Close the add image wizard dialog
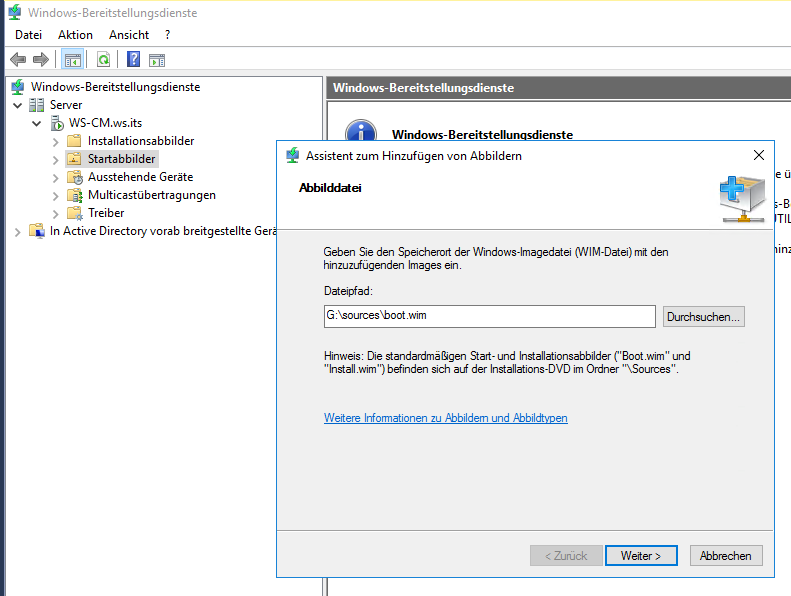The height and width of the screenshot is (596, 791). 759,155
